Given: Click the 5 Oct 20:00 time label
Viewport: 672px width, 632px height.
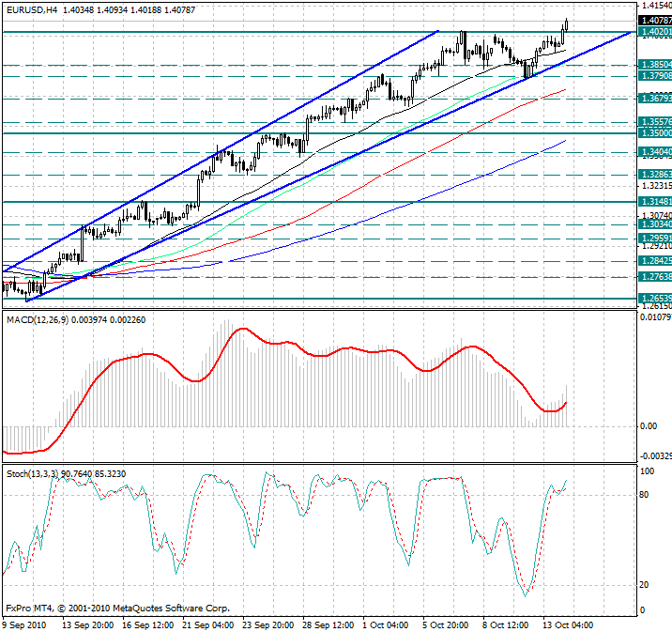Looking at the screenshot, I should point(445,625).
